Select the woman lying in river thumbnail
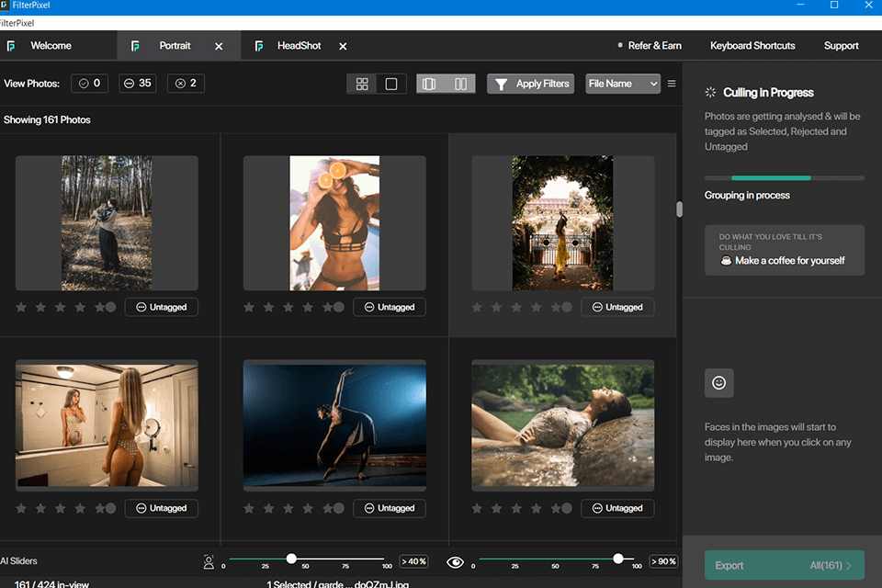 (x=563, y=425)
